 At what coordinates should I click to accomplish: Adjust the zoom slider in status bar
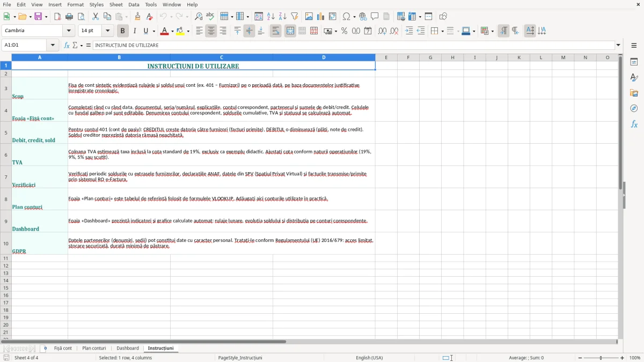click(601, 358)
